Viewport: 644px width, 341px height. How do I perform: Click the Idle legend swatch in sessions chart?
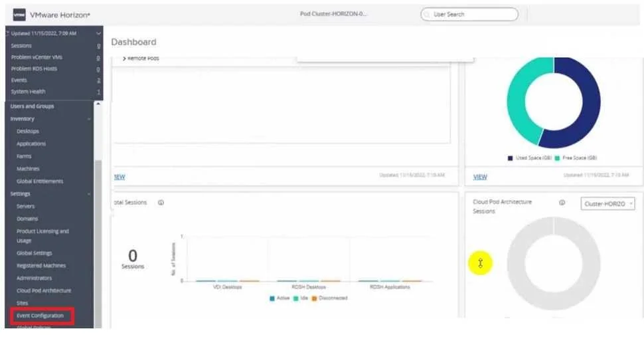click(x=295, y=298)
